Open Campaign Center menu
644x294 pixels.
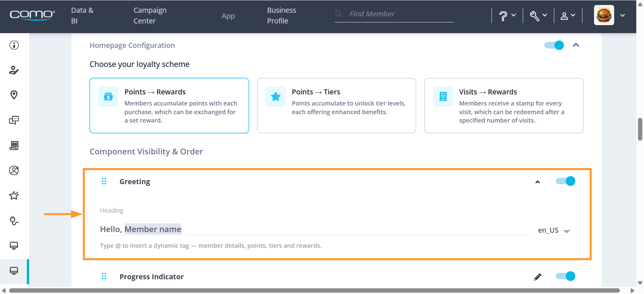pos(150,15)
